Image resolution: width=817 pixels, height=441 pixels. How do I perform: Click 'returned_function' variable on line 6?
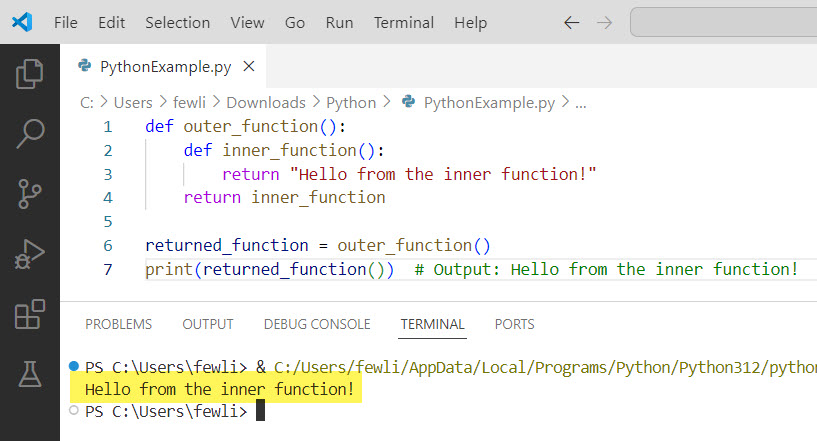(x=227, y=246)
